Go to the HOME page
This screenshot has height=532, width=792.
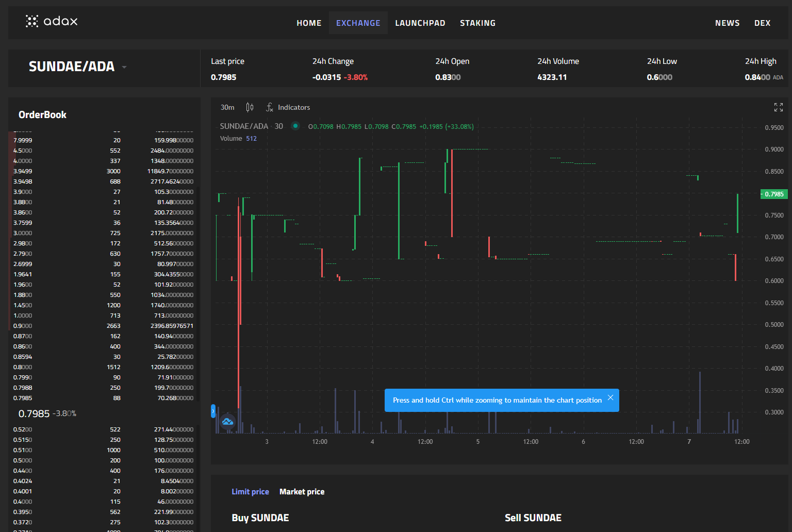tap(309, 23)
